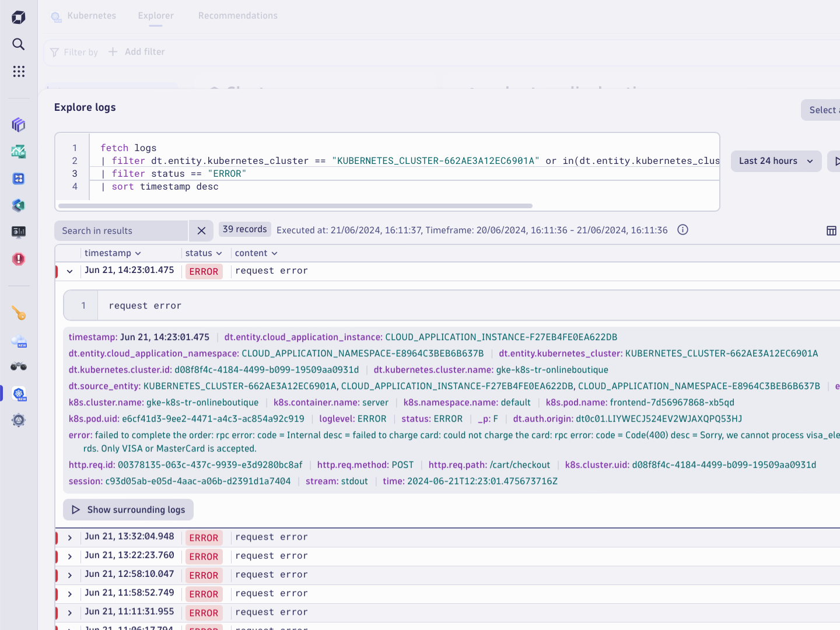Click the http.req.id 00378135 field value

(x=210, y=465)
